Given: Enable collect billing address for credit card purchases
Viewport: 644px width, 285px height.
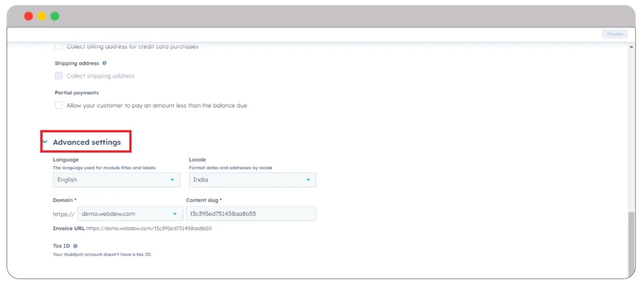Looking at the screenshot, I should (x=58, y=47).
